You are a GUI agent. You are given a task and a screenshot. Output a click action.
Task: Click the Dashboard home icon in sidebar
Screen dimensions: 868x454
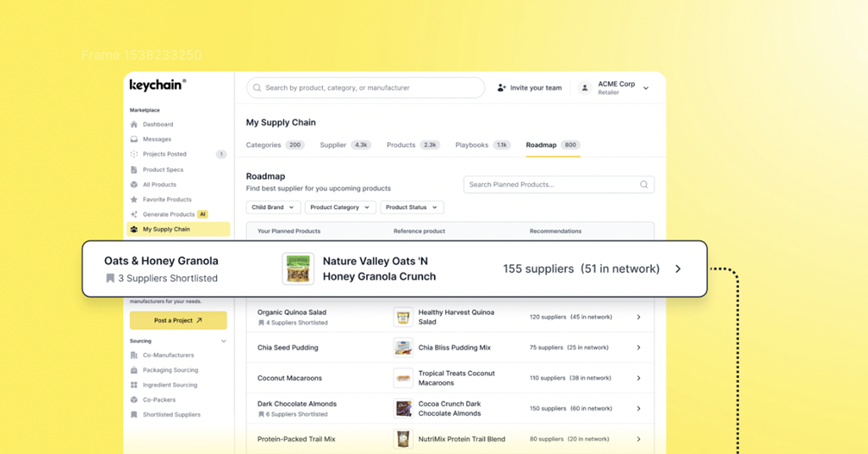(x=134, y=125)
